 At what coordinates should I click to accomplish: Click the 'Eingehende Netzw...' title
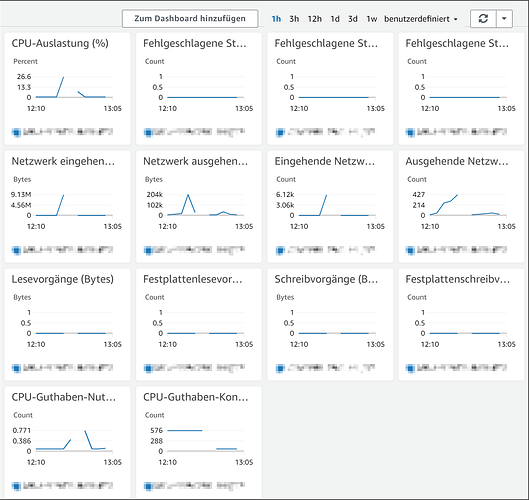325,161
